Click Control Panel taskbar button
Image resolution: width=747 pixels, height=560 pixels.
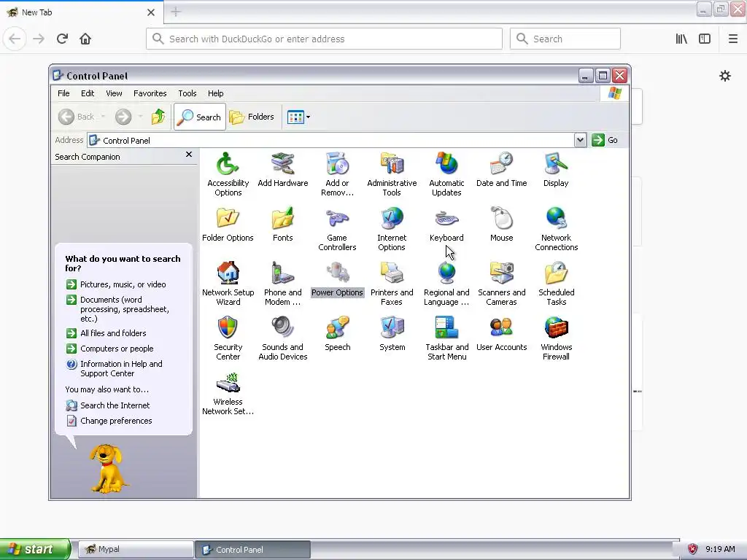click(252, 550)
